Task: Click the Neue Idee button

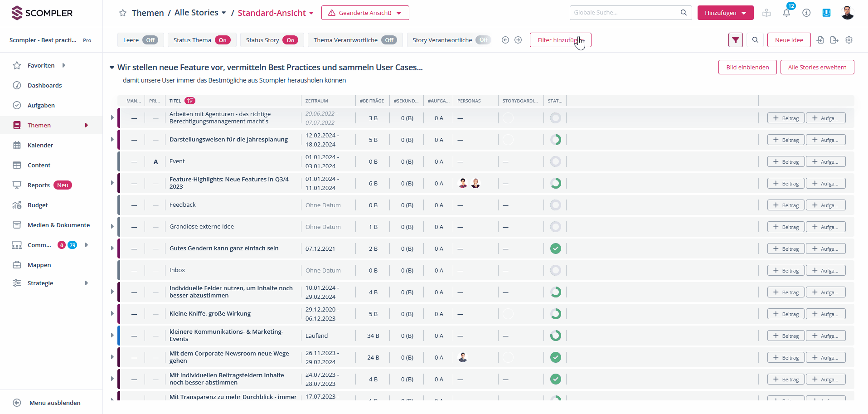Action: 789,40
